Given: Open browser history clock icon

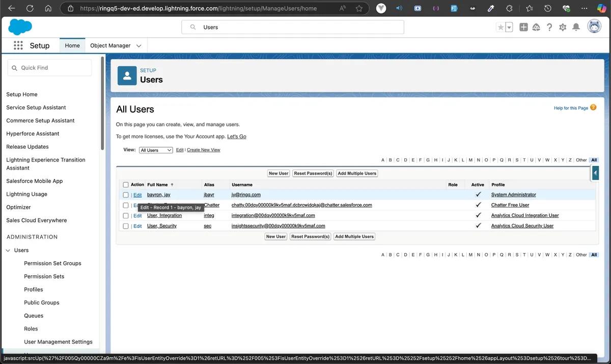Looking at the screenshot, I should pyautogui.click(x=548, y=8).
